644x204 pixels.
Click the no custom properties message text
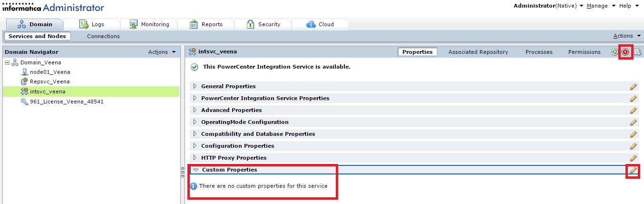(263, 186)
